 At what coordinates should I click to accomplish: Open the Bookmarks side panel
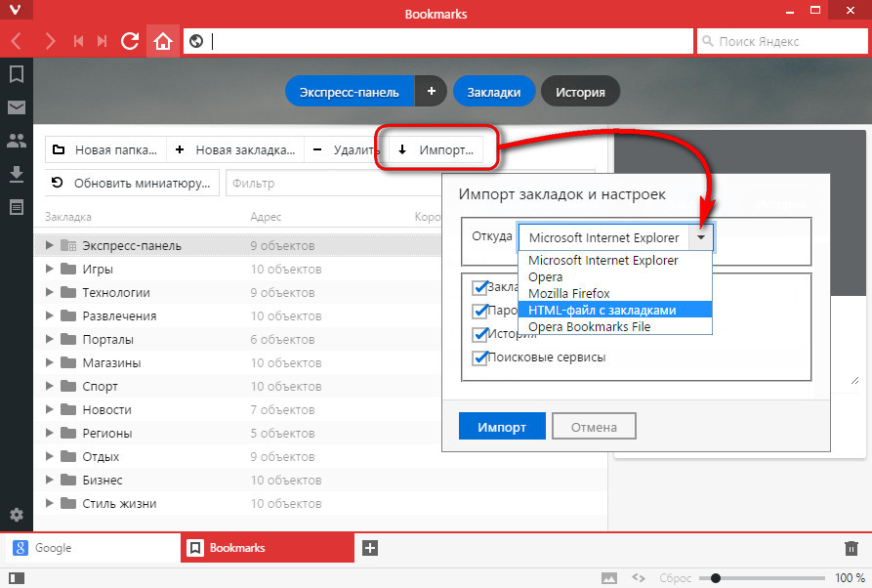pyautogui.click(x=17, y=74)
